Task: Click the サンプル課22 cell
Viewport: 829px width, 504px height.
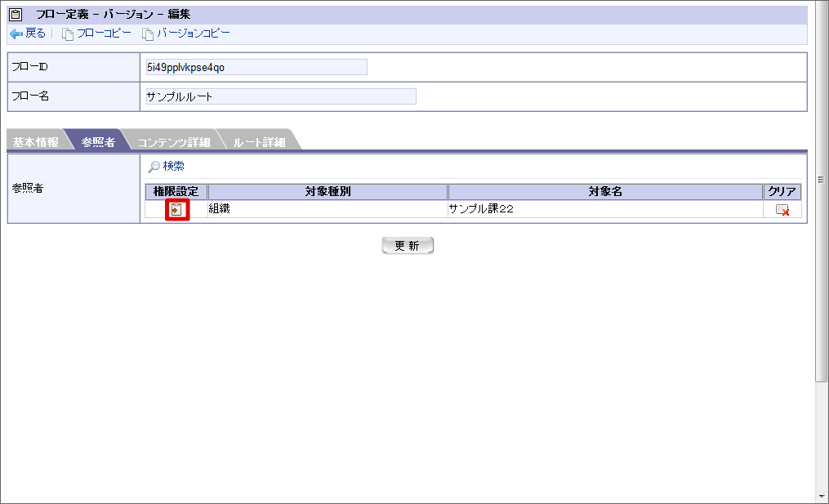Action: coord(605,209)
